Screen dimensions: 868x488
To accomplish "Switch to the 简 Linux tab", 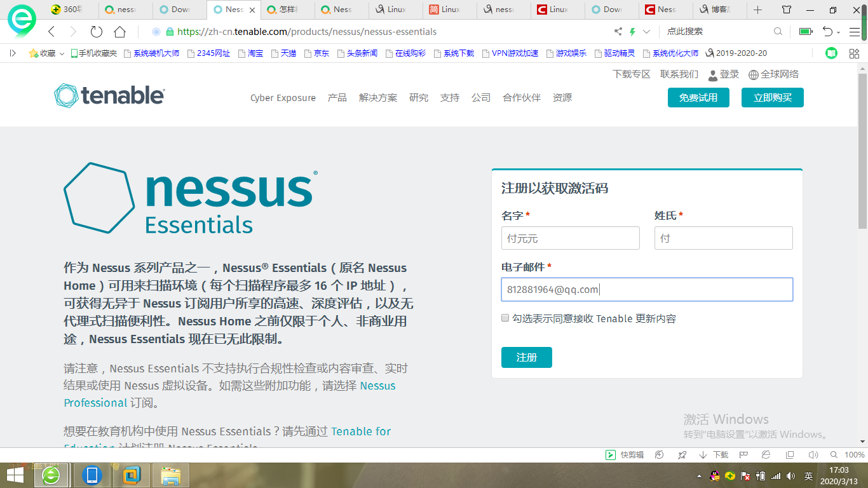I will coord(449,10).
